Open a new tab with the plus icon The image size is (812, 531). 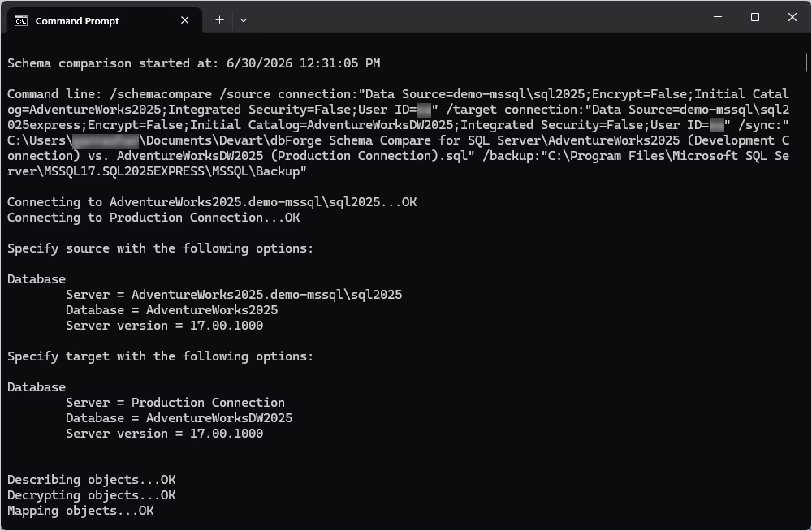[219, 20]
